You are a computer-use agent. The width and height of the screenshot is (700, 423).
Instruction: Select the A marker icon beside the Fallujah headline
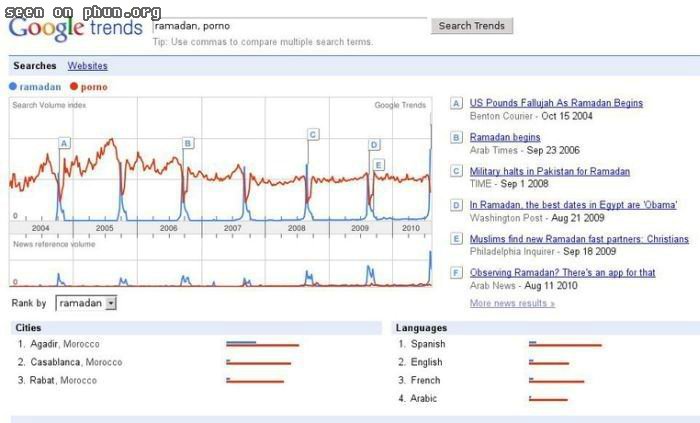tap(456, 104)
